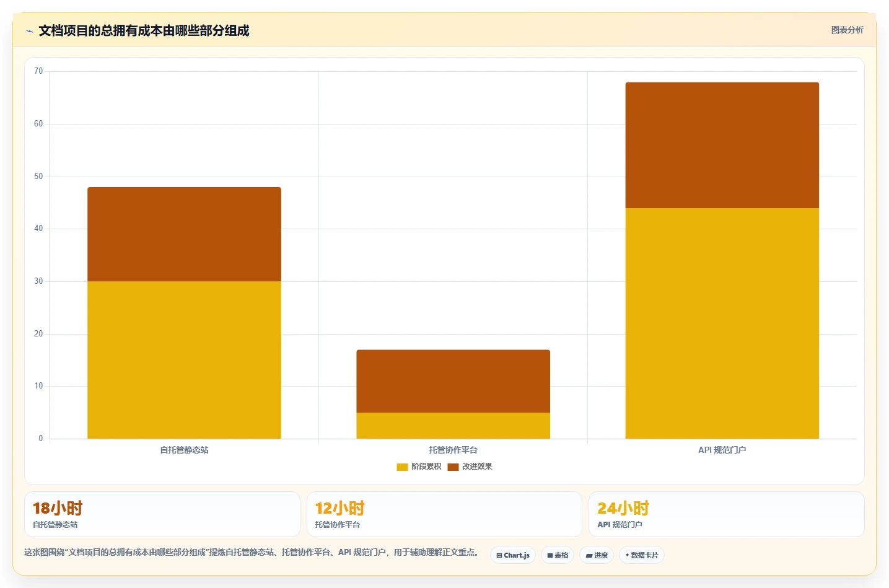Click the 自托管静态站 caption in the 18小时 card

[x=55, y=525]
